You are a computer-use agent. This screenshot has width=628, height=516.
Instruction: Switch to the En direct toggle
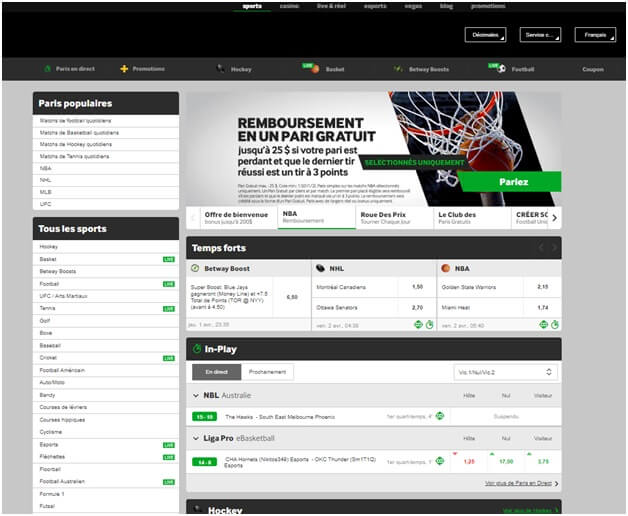point(217,372)
